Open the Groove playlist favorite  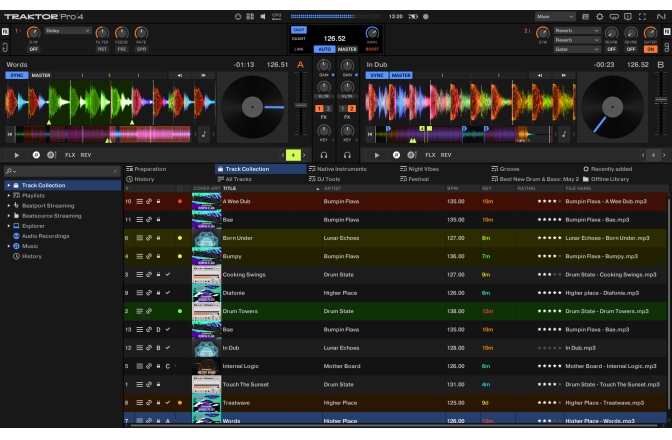[x=505, y=169]
